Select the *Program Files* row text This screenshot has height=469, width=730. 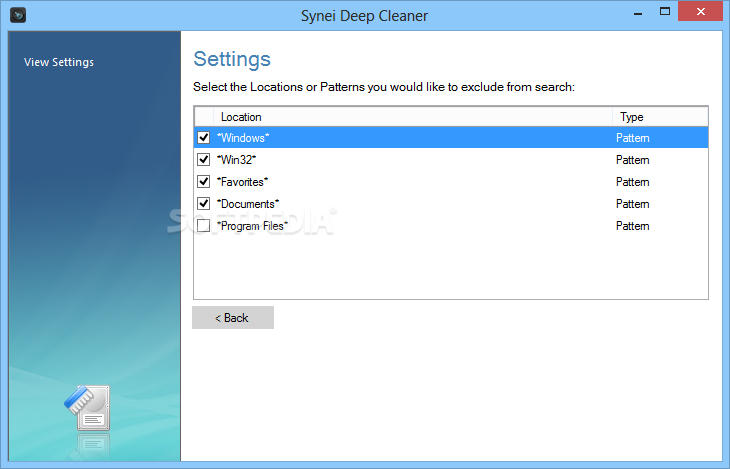(252, 226)
